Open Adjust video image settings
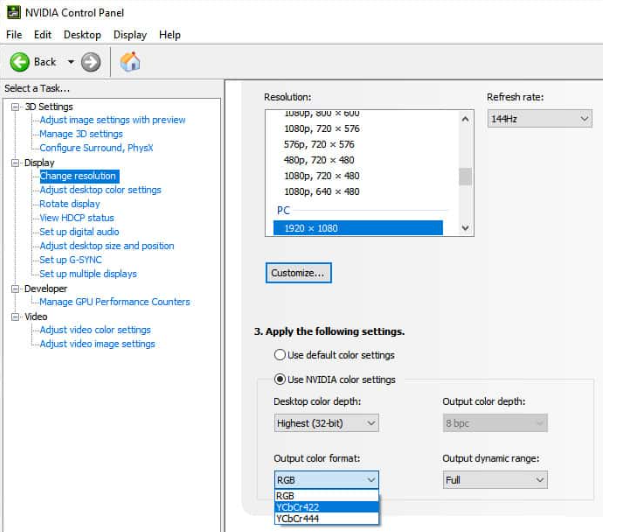The width and height of the screenshot is (619, 532). (97, 344)
